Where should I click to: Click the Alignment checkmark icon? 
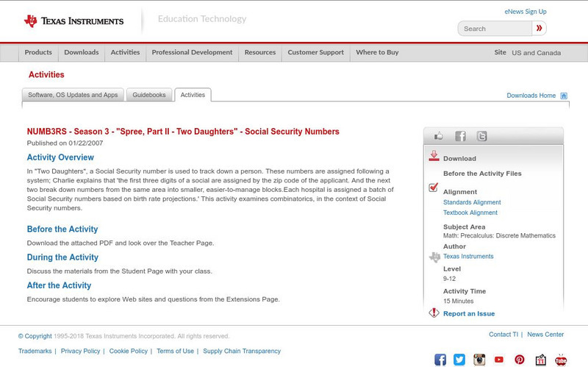coord(433,187)
